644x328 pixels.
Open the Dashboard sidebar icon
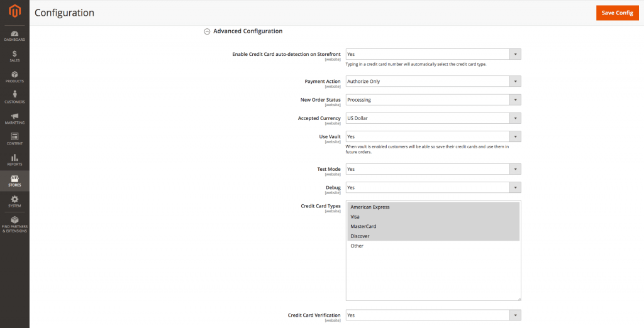pos(14,36)
